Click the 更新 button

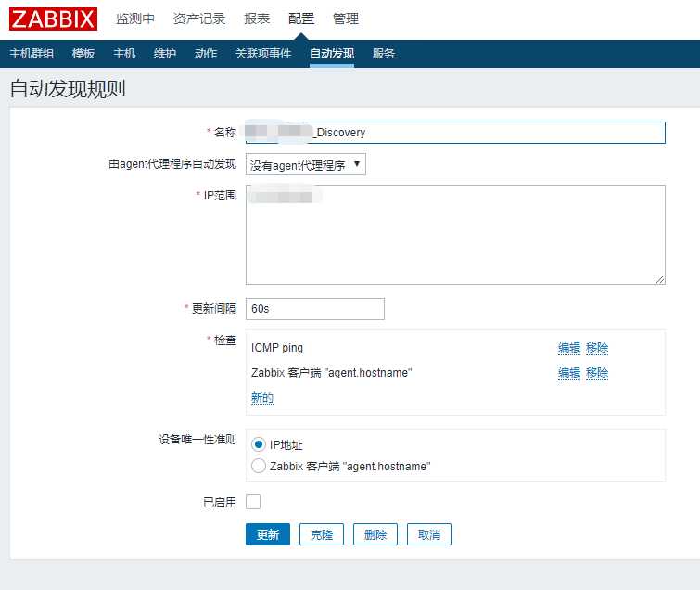tap(268, 534)
